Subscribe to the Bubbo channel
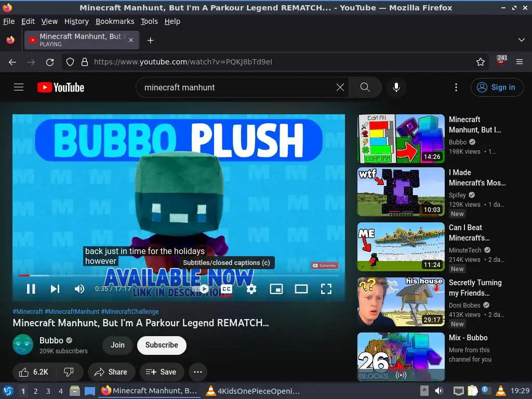532x399 pixels. [x=162, y=345]
